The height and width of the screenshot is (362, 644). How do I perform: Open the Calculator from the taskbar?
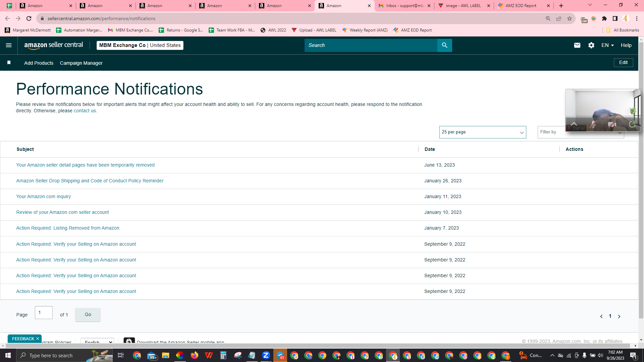coord(223,355)
